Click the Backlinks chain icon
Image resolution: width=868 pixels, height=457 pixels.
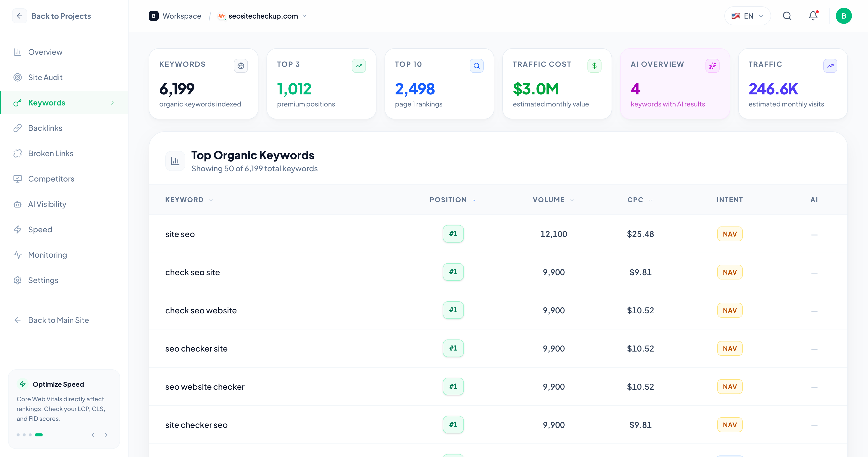point(18,128)
